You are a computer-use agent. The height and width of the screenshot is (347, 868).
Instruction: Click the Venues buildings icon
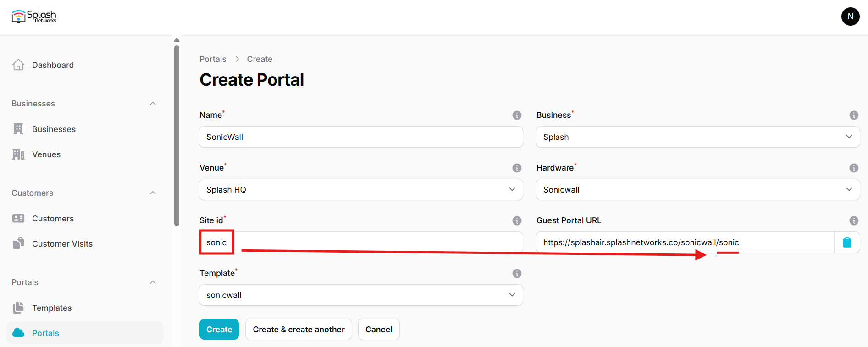18,154
